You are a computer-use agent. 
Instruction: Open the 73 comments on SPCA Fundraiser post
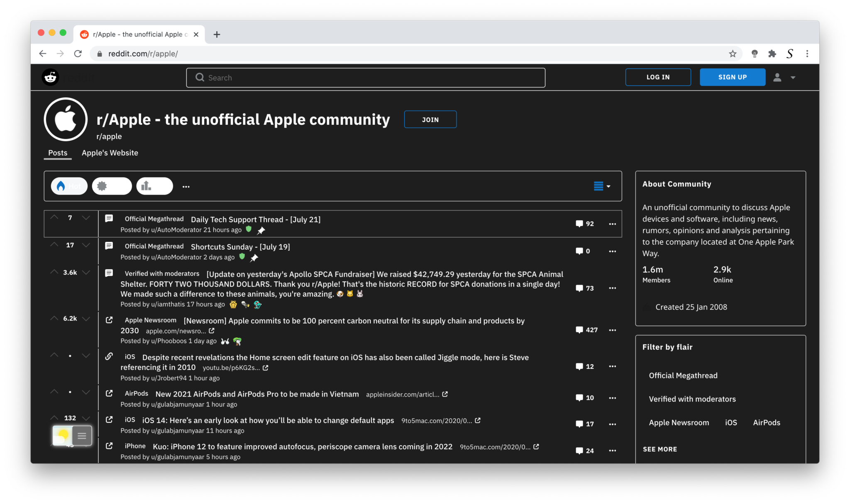coord(585,288)
